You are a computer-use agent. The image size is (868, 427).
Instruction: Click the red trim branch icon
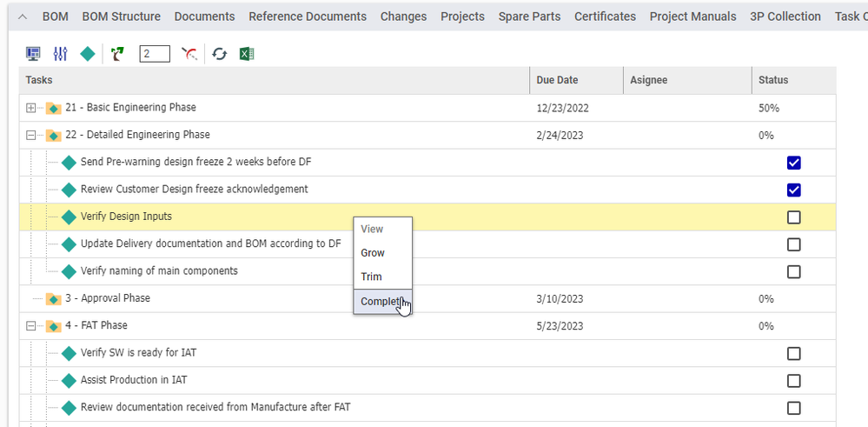189,54
